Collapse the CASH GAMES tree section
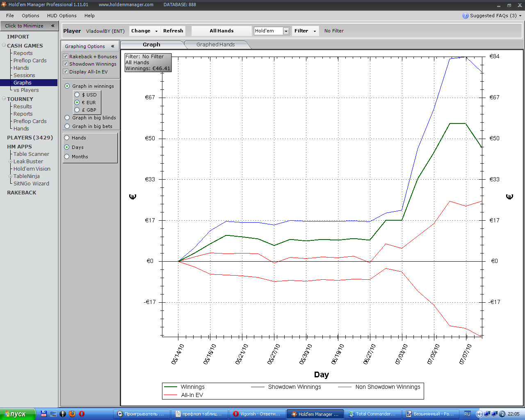Image resolution: width=525 pixels, height=420 pixels. (4, 46)
